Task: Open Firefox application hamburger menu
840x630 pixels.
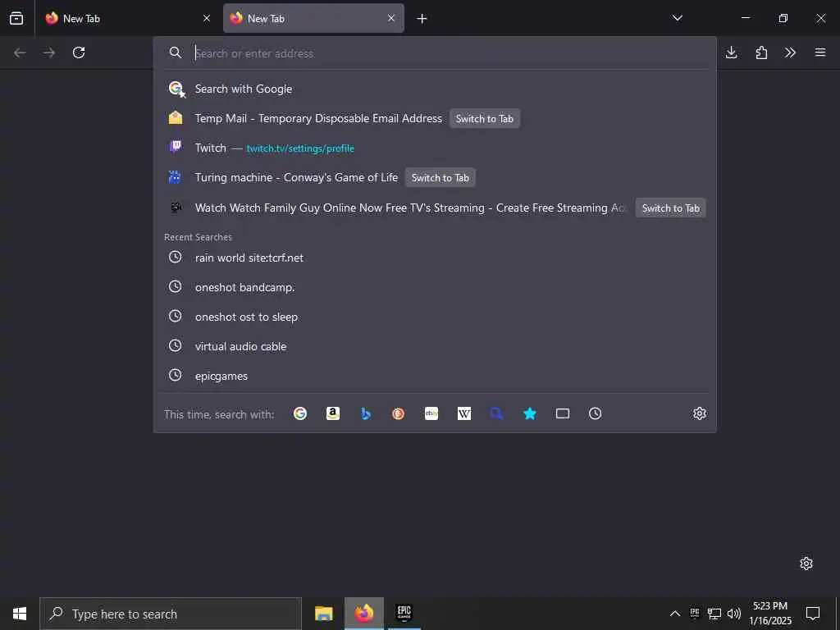Action: tap(820, 52)
